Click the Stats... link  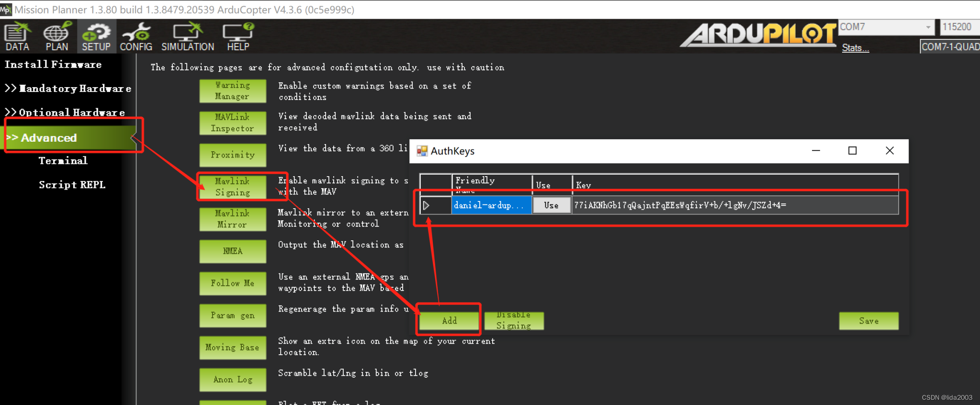point(855,48)
